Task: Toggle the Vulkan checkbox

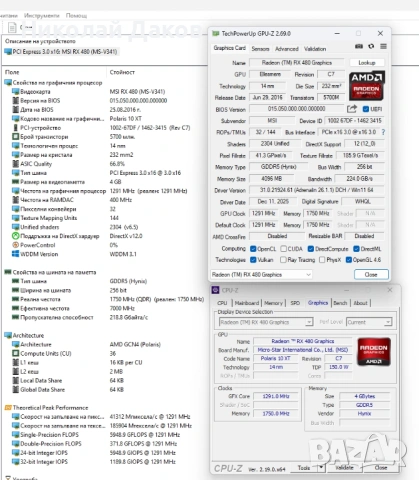Action: [253, 260]
